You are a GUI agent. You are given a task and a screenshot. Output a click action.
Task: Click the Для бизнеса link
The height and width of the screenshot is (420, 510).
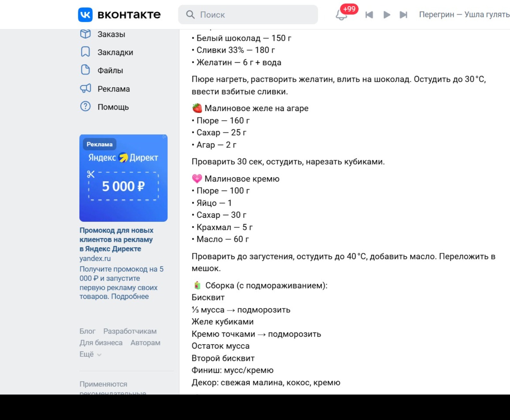(101, 343)
